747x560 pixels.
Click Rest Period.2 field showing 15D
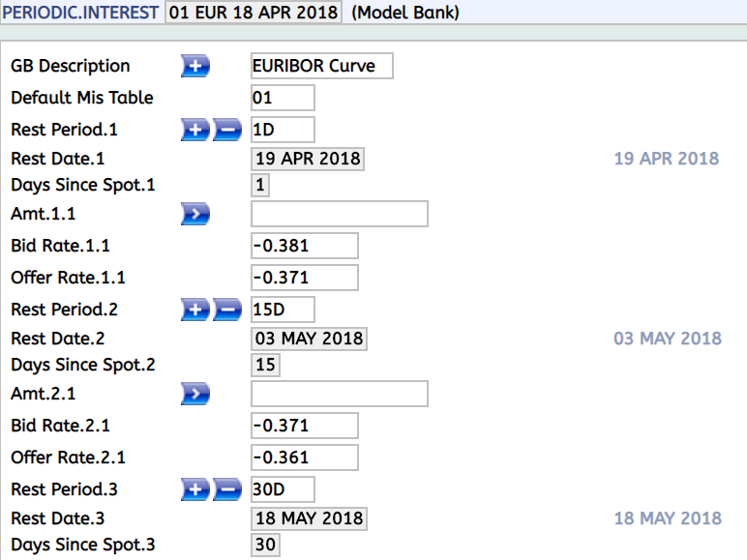coord(283,309)
